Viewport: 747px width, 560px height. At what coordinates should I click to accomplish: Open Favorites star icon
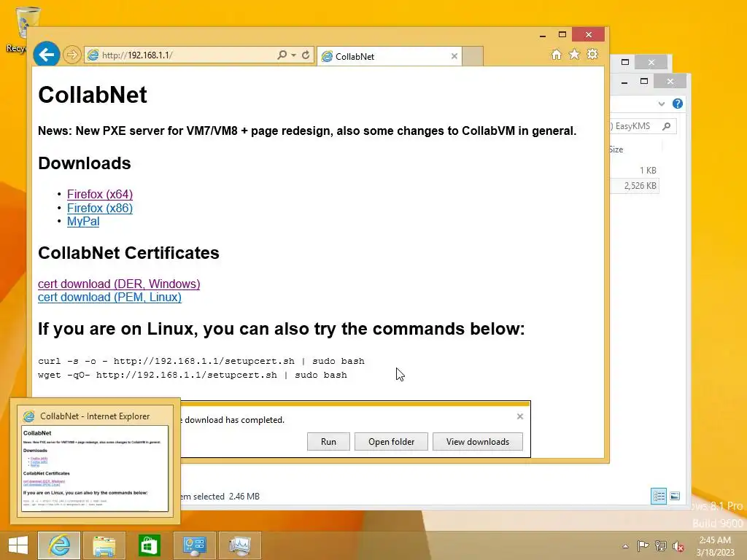[575, 55]
